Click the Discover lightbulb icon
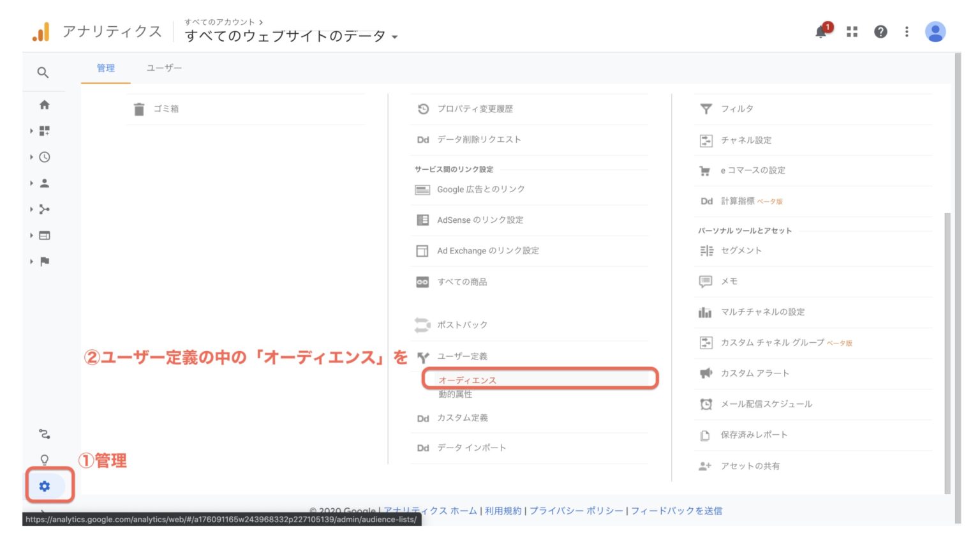The height and width of the screenshot is (535, 980). [44, 460]
